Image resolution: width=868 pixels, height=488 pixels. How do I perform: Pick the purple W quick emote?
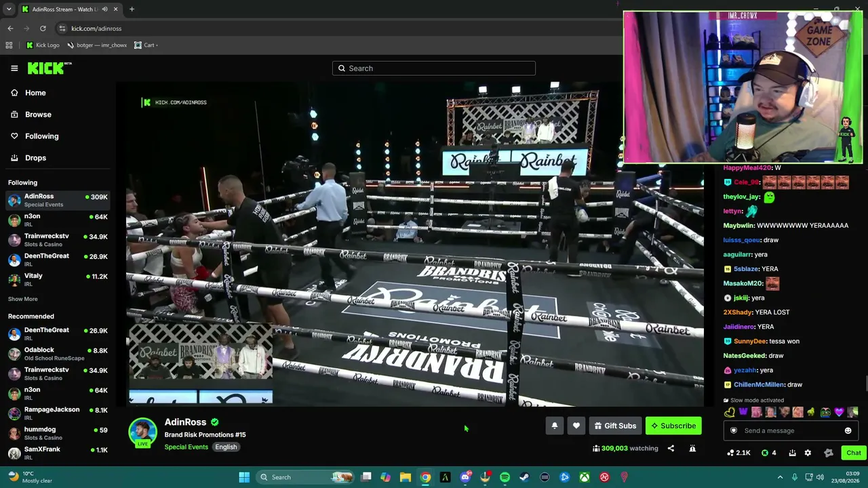pos(743,412)
